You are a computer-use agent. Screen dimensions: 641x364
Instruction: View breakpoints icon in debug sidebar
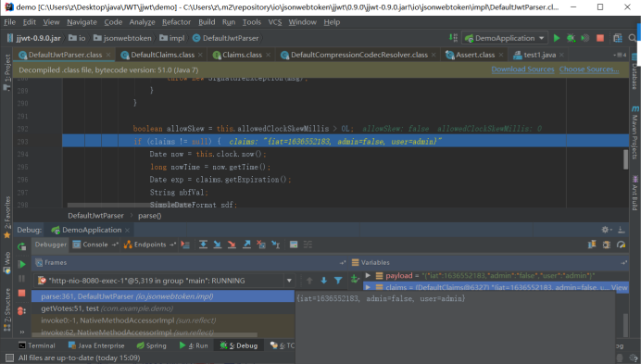pyautogui.click(x=21, y=311)
